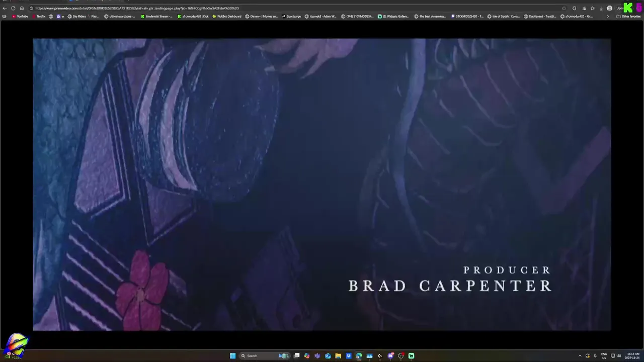Open the microphone tray icon
Image resolution: width=644 pixels, height=362 pixels.
click(595, 356)
